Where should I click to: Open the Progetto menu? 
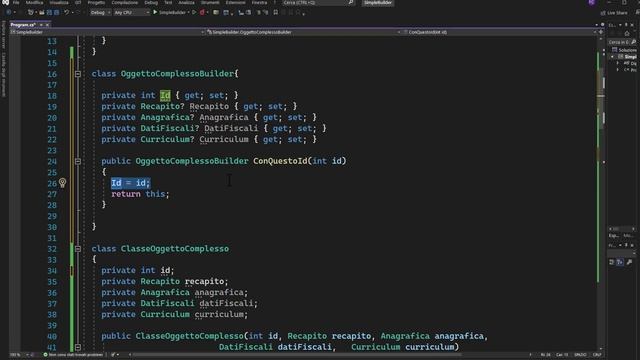[x=96, y=2]
